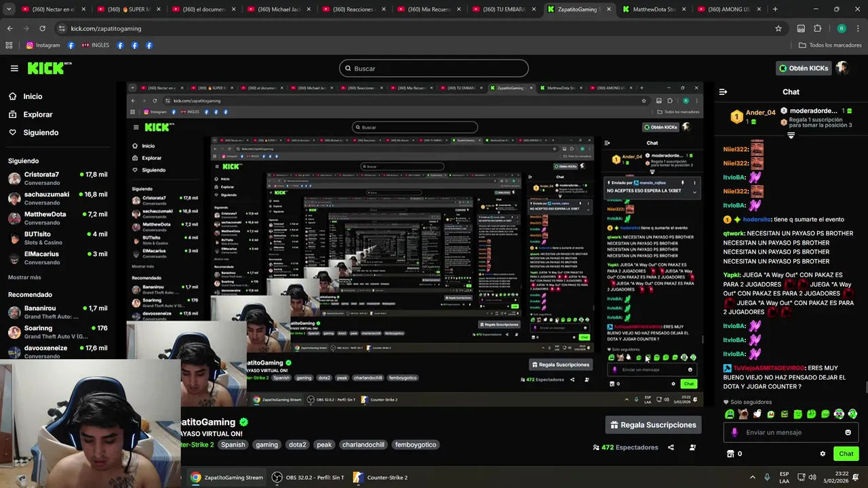
Task: Switch to MatthewDota browser tab
Action: (x=654, y=9)
